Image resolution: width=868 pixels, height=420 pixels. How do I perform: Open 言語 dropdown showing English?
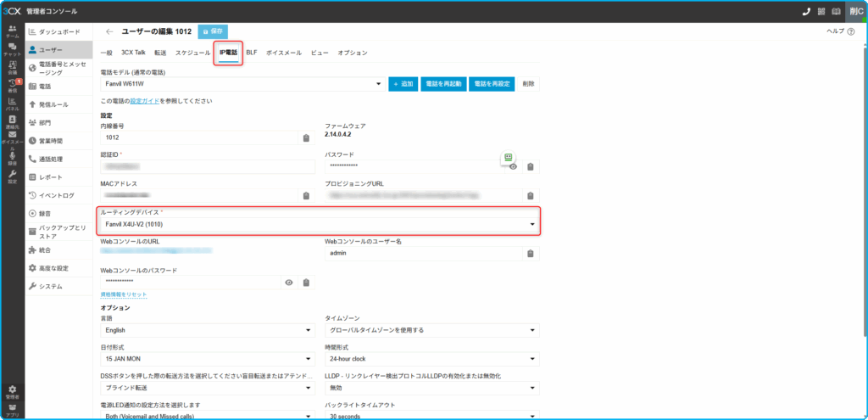[208, 330]
